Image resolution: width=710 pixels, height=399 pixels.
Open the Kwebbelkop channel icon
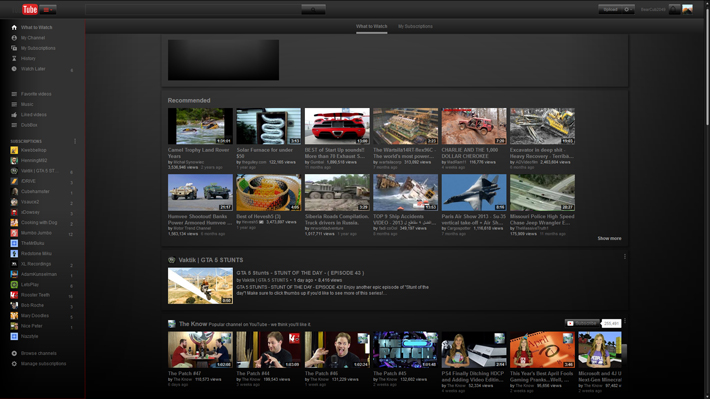[14, 150]
